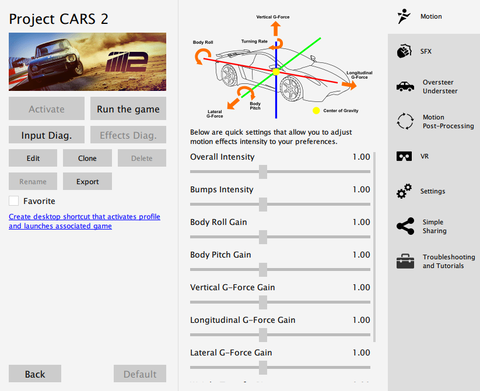The image size is (480, 391).
Task: Click the Bumps Intensity label
Action: pos(222,190)
